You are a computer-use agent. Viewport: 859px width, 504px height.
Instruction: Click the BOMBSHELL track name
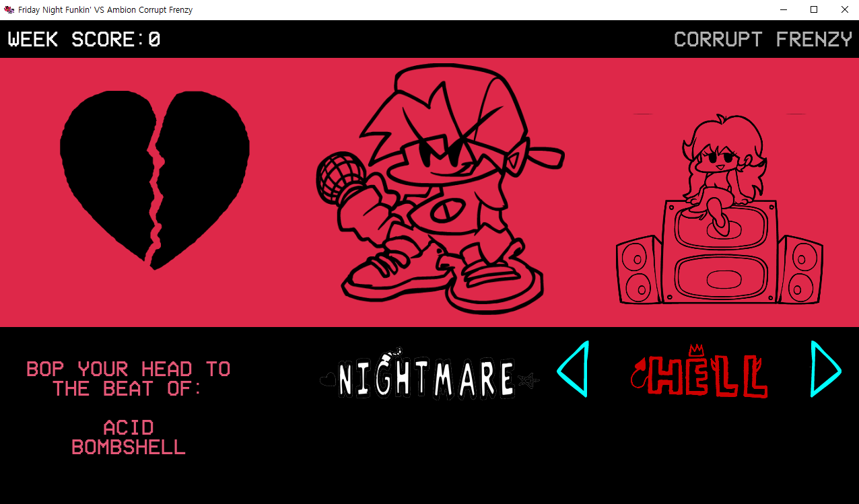(x=129, y=447)
